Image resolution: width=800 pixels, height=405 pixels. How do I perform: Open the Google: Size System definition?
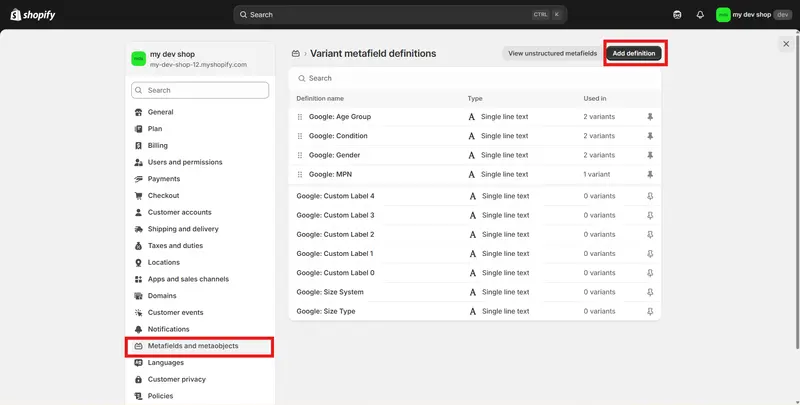pyautogui.click(x=330, y=292)
